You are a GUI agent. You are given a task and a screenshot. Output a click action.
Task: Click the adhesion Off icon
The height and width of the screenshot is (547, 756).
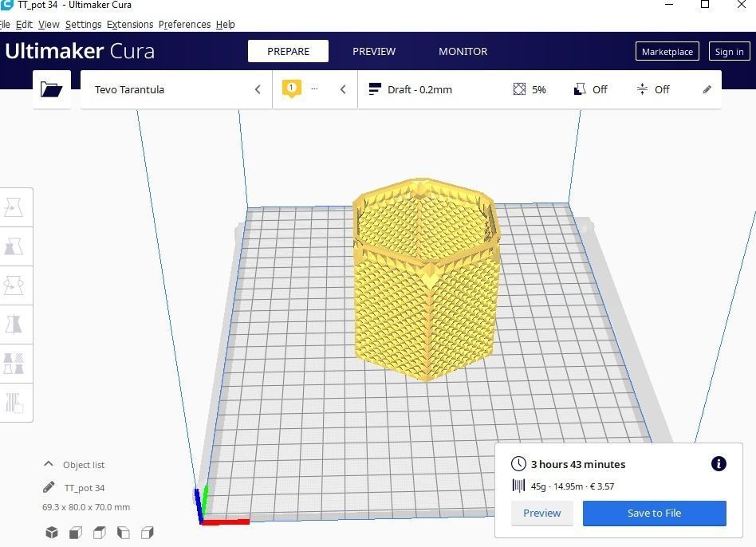point(642,89)
